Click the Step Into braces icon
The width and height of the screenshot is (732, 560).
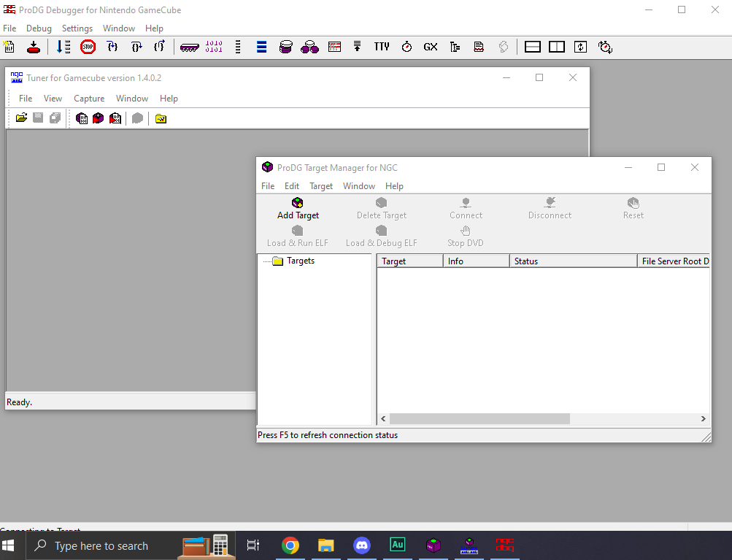112,47
